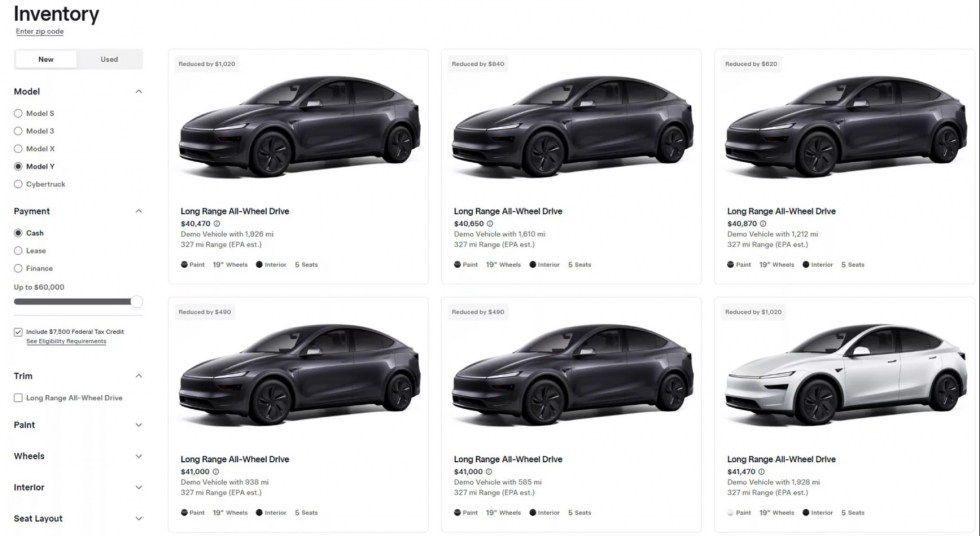980x536 pixels.
Task: Expand the Wheels filter section
Action: [139, 456]
